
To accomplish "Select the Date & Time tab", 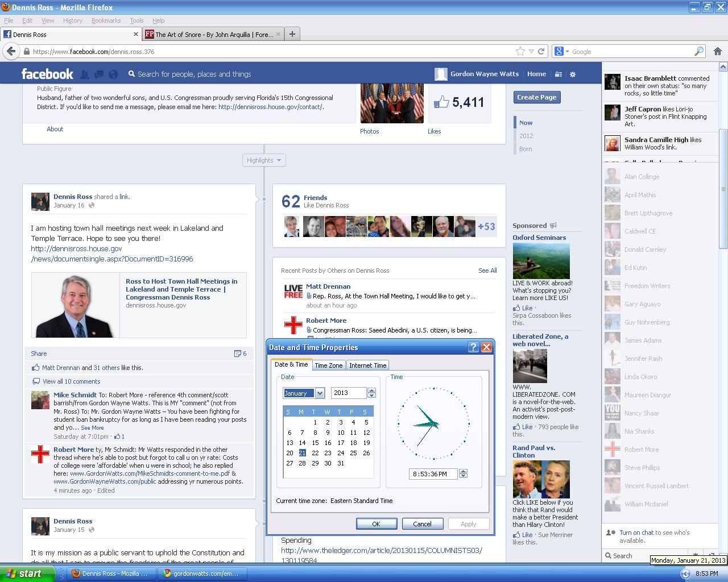I will point(291,364).
